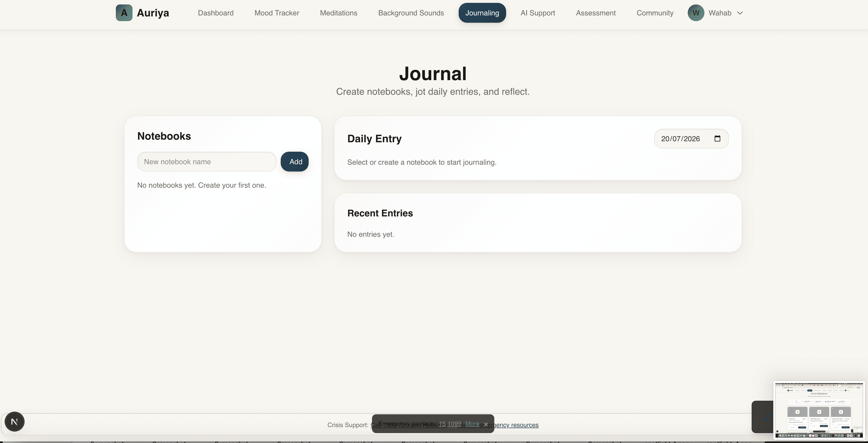The image size is (868, 443).
Task: Open the Mood Tracker page
Action: click(277, 13)
